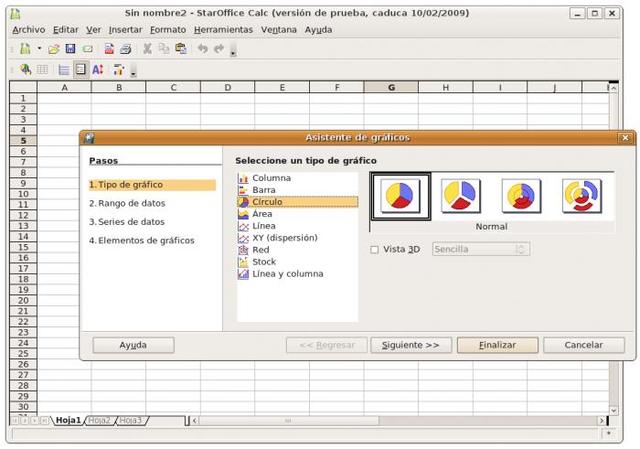The width and height of the screenshot is (640, 449).
Task: Select column G header
Action: 391,87
